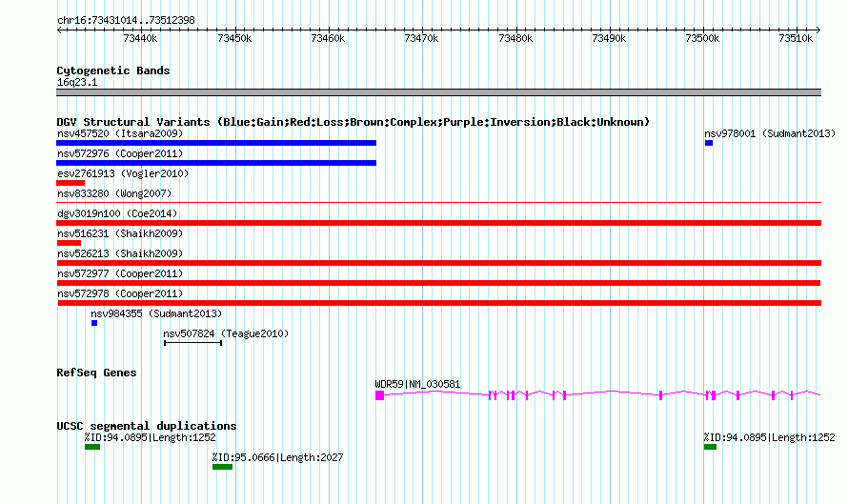Click the 73450k ruler position

point(234,38)
